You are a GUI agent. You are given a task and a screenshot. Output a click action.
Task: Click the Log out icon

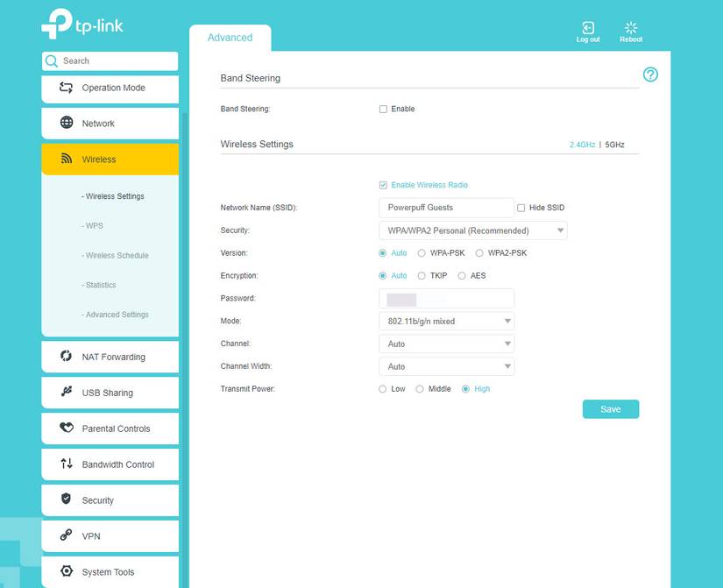point(587,27)
